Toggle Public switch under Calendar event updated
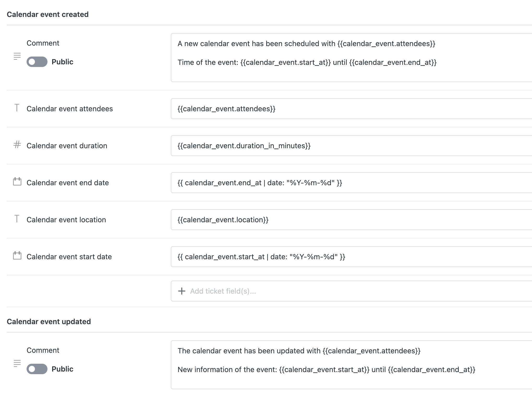The width and height of the screenshot is (532, 395). 37,369
